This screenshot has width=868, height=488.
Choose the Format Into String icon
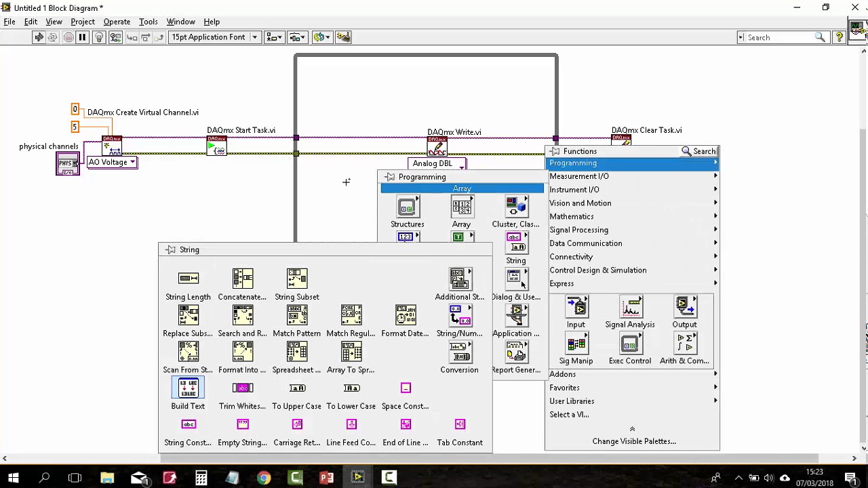click(x=242, y=351)
